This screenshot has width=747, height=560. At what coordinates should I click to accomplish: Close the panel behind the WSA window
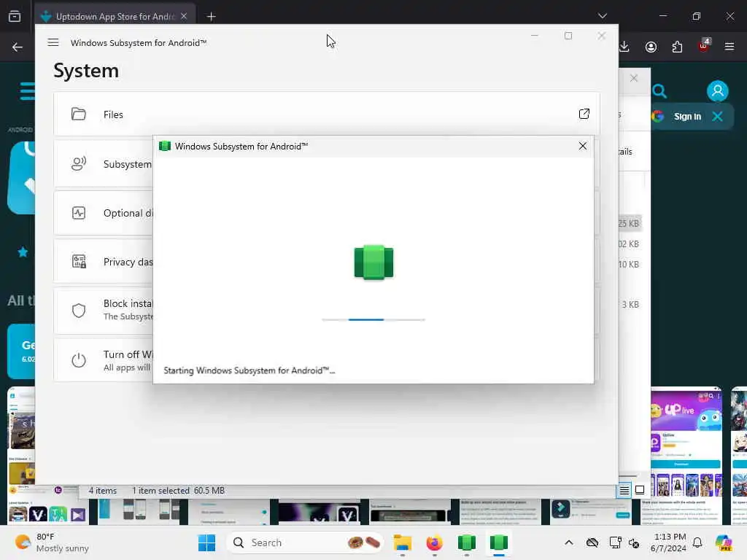[634, 78]
